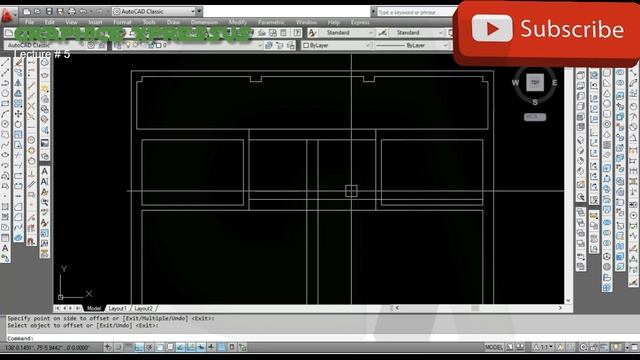The width and height of the screenshot is (640, 360).
Task: Click the Model tab
Action: click(94, 309)
